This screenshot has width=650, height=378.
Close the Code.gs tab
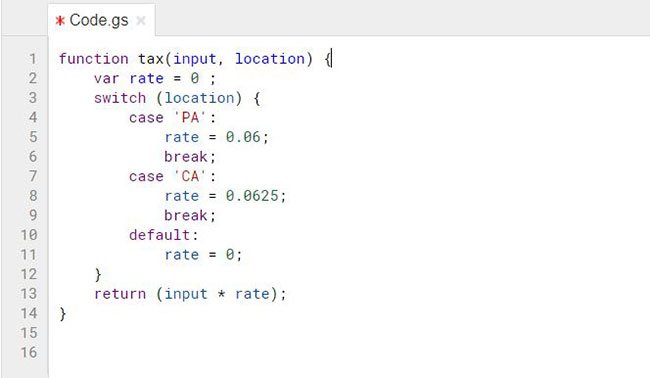click(141, 20)
